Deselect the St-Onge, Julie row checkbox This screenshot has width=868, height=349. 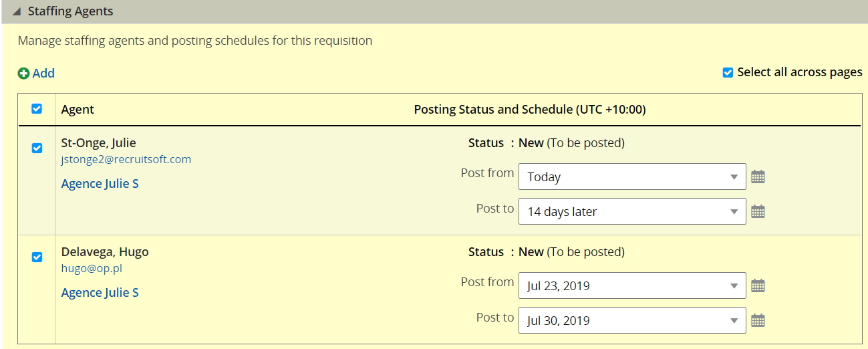pos(37,148)
